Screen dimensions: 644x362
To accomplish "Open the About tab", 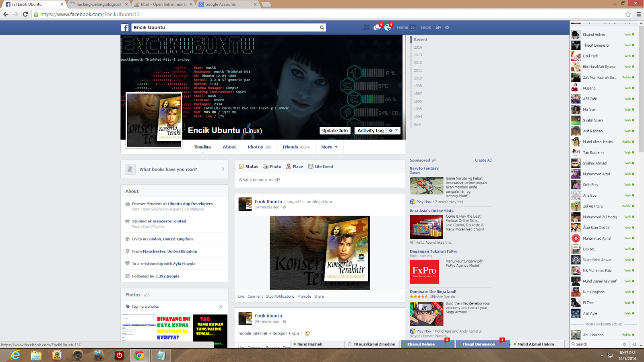I will pyautogui.click(x=229, y=147).
